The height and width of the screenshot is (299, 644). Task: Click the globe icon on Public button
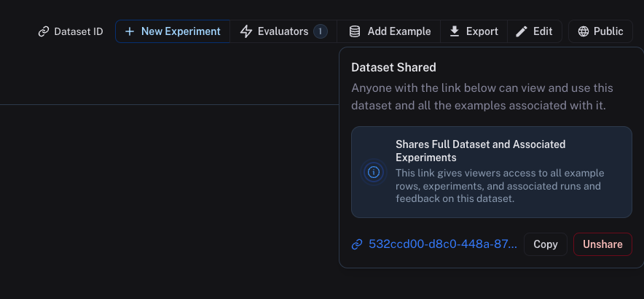584,31
